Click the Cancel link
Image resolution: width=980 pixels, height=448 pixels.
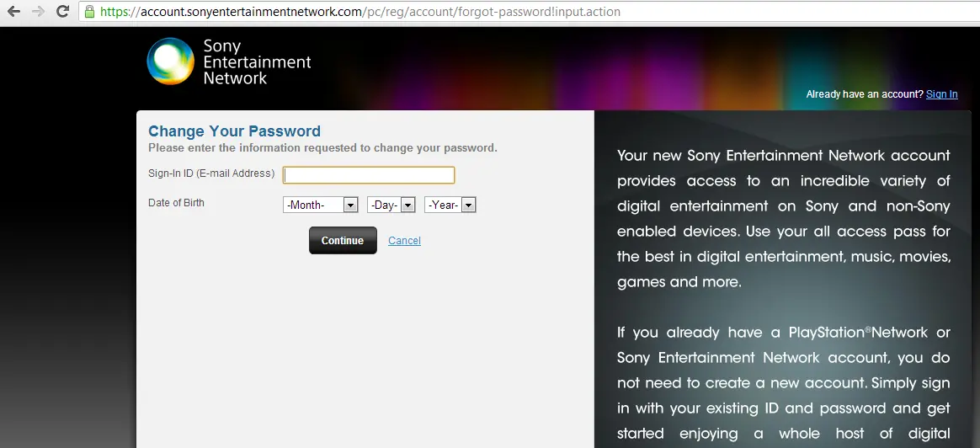click(404, 241)
